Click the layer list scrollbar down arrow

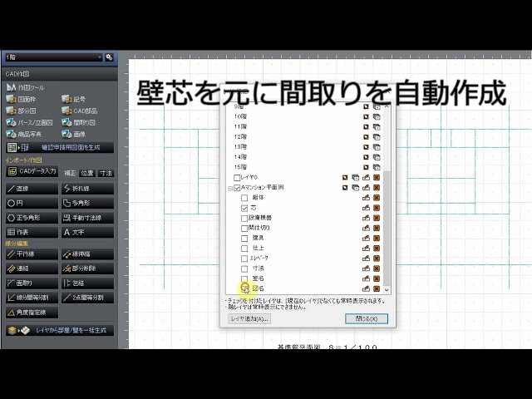click(x=387, y=290)
